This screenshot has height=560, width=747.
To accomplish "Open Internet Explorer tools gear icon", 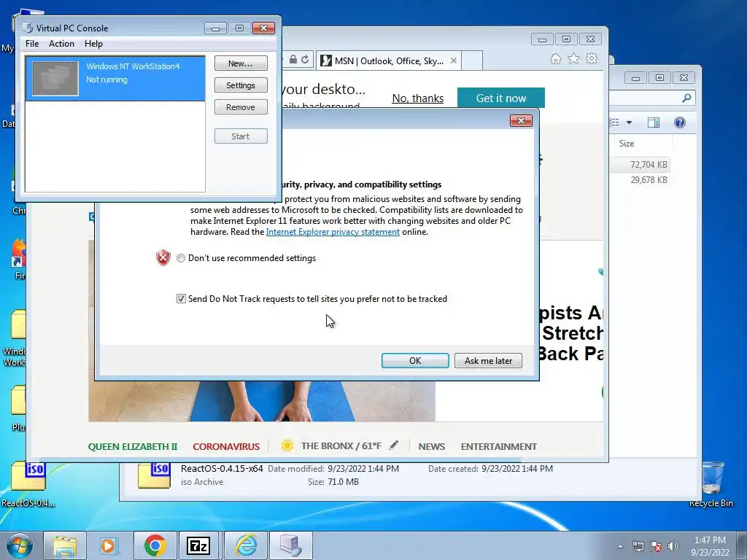I will tap(592, 59).
